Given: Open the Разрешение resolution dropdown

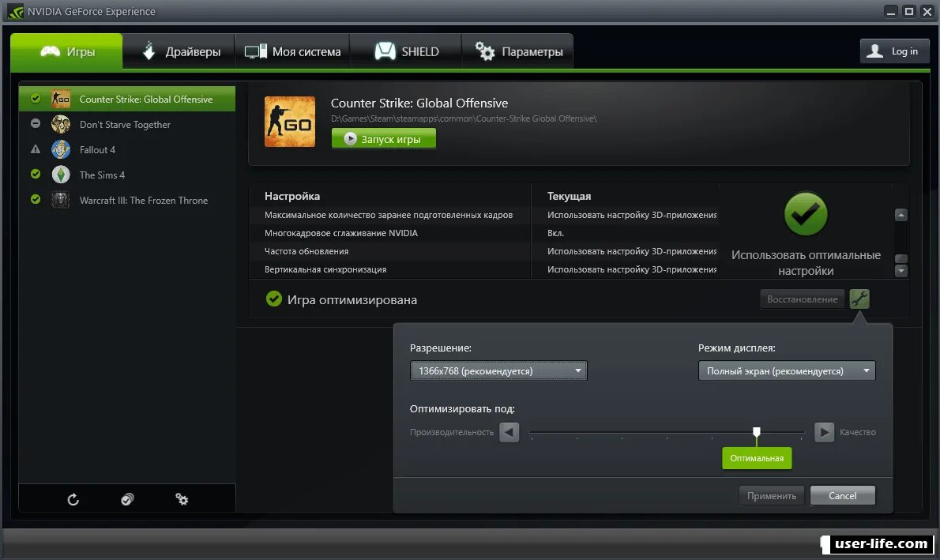Looking at the screenshot, I should (498, 370).
